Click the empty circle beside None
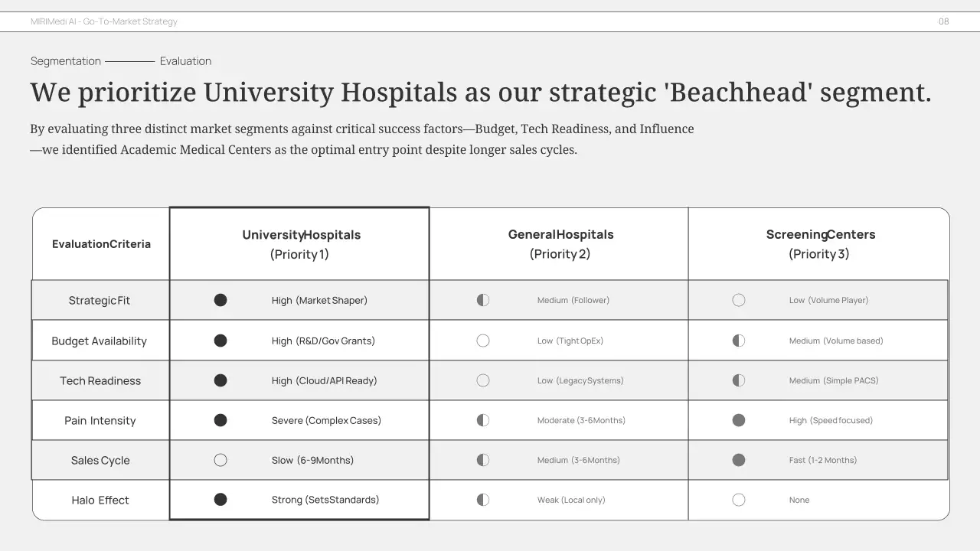Viewport: 980px width, 551px height. (739, 500)
